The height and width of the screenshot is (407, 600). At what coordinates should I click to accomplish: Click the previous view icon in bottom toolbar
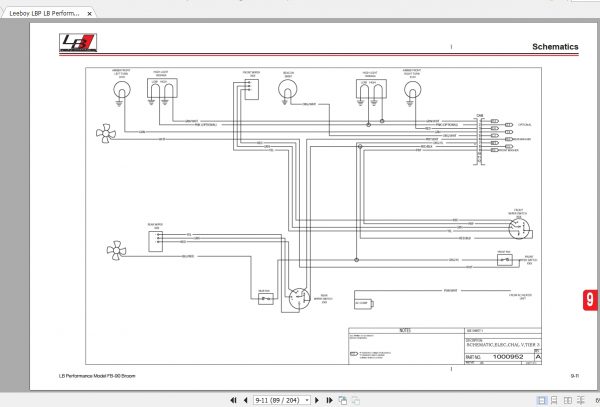tap(343, 400)
